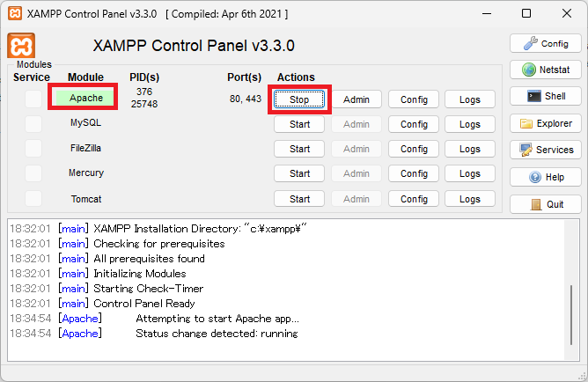Click the green Apache module label

point(85,98)
